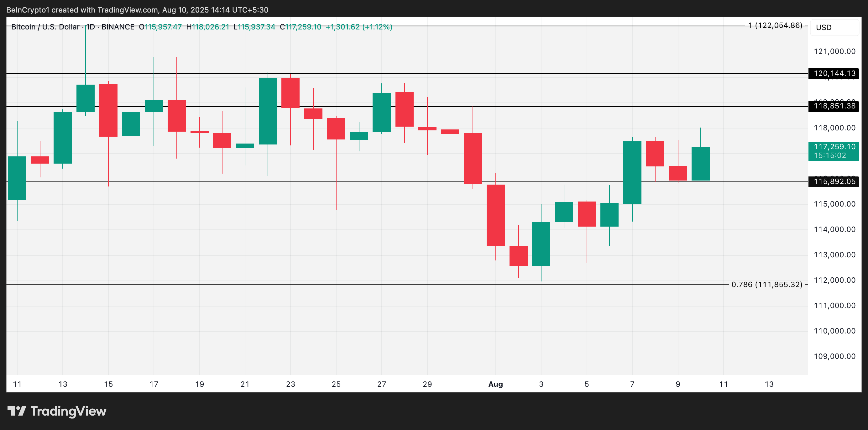Viewport: 868px width, 430px height.
Task: Click the BeInCrypto1 created with TradingView.com header
Action: point(137,10)
